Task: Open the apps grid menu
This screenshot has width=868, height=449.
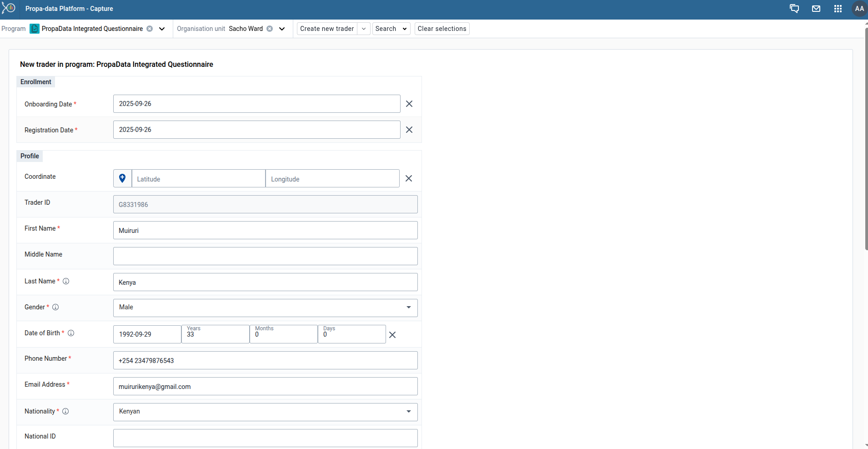Action: [838, 9]
